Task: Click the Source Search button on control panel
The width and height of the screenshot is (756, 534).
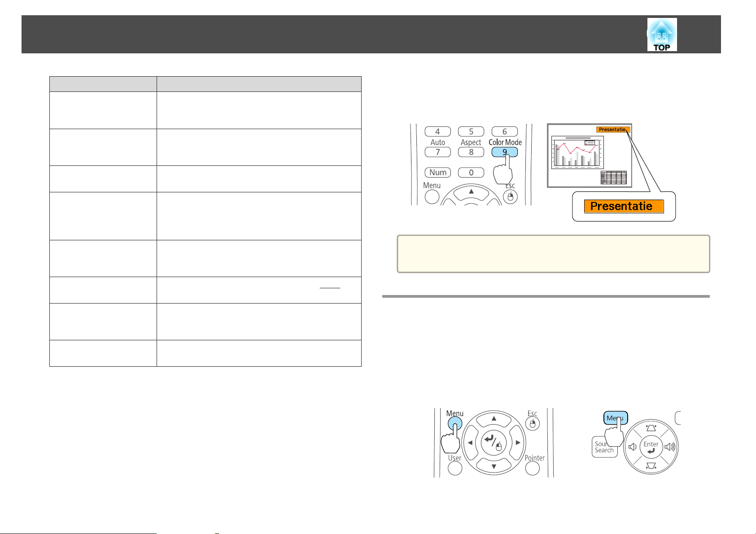Action: click(604, 447)
